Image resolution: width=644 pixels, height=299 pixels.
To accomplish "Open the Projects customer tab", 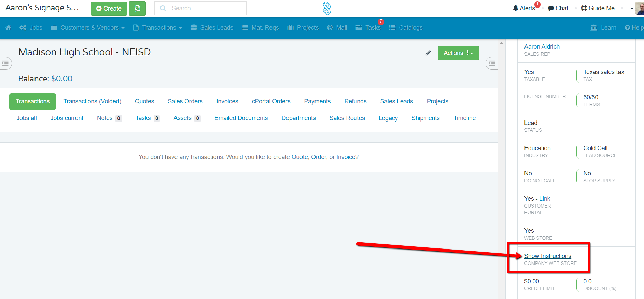I will pyautogui.click(x=437, y=101).
